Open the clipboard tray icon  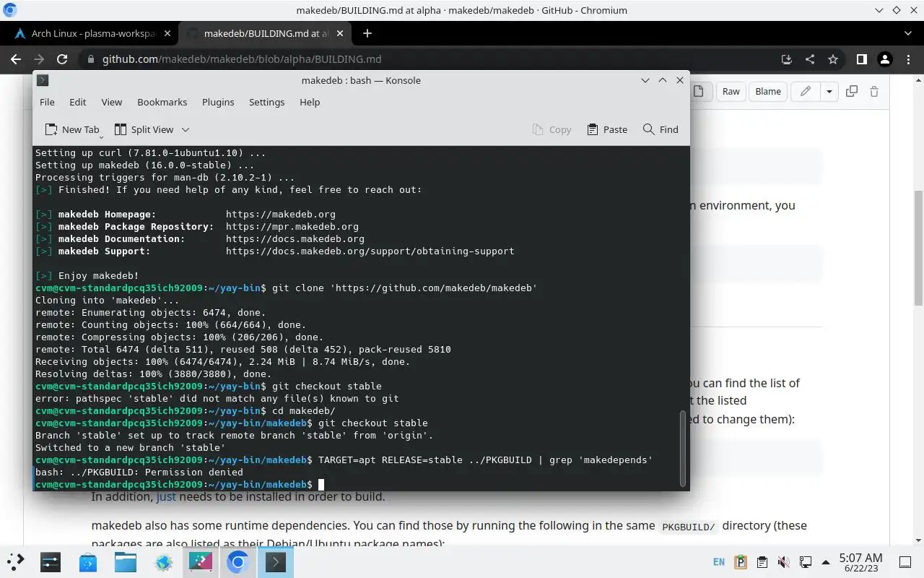762,562
